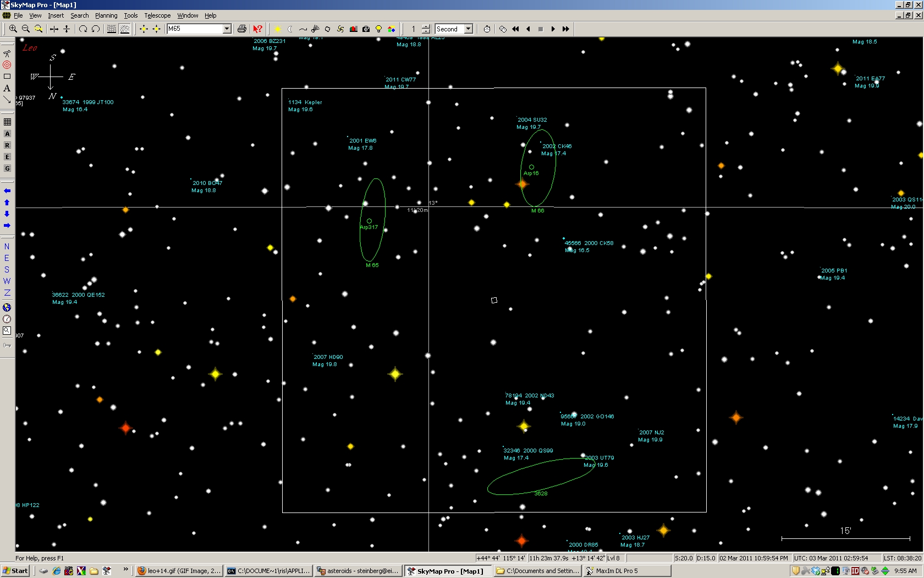Click the stopwatch time icon
924x578 pixels.
487,29
